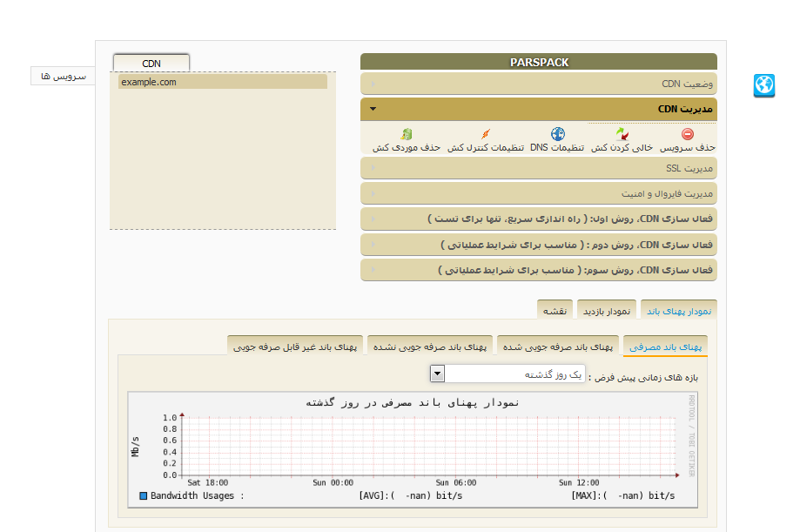Click the blue globe icon beside the panel
Screen dimensions: 800x532
(x=763, y=85)
